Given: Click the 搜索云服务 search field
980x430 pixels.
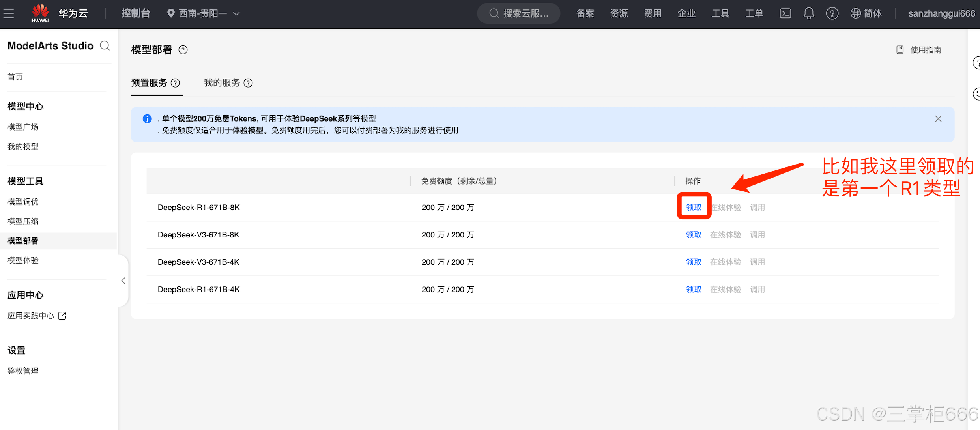Looking at the screenshot, I should [519, 13].
